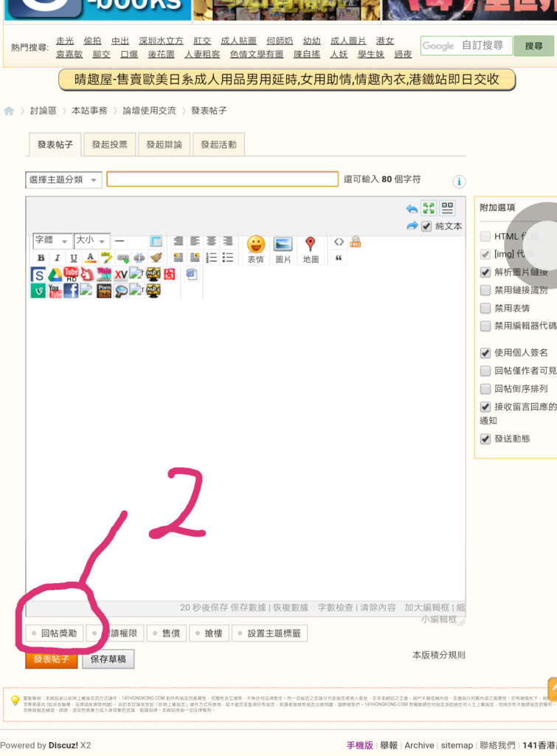The width and height of the screenshot is (557, 756).
Task: Enable 回帖倒序排列 checkbox
Action: click(485, 388)
